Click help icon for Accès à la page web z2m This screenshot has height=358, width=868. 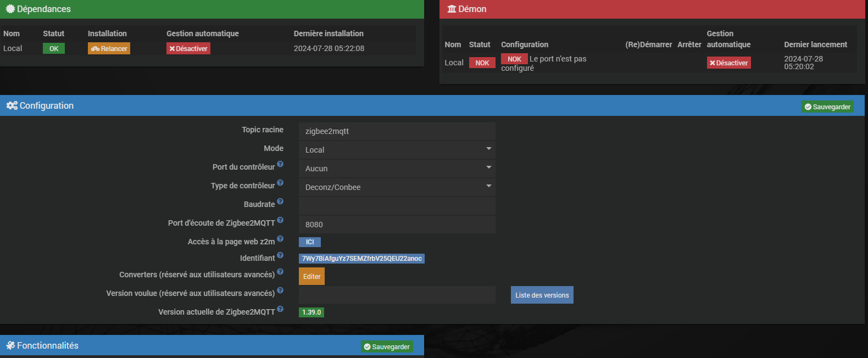click(x=280, y=238)
